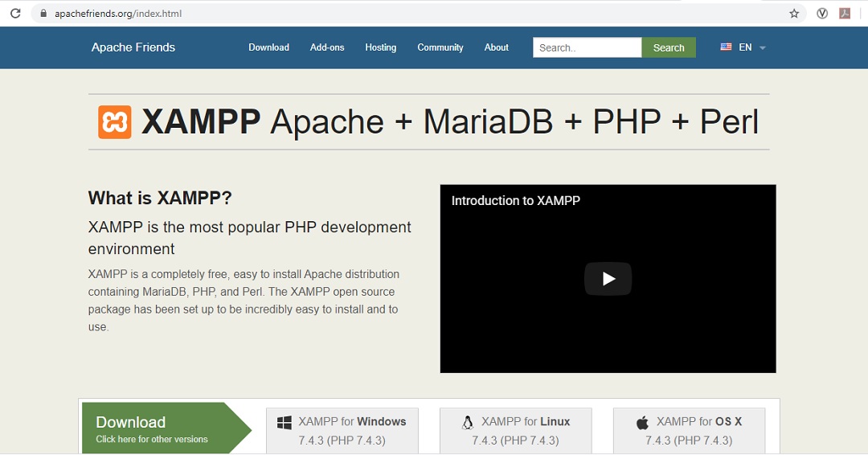Open the V extension icon
Image resolution: width=868 pixels, height=455 pixels.
coord(822,14)
